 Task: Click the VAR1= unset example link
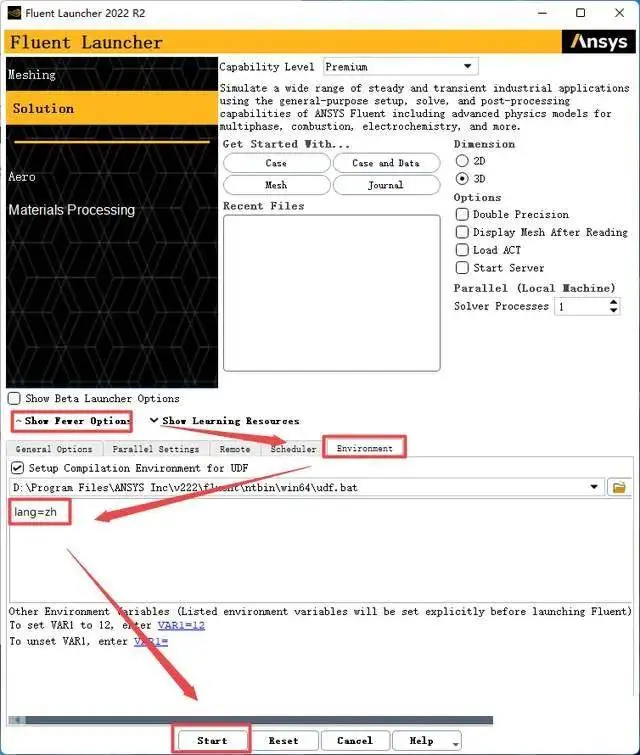pos(151,641)
